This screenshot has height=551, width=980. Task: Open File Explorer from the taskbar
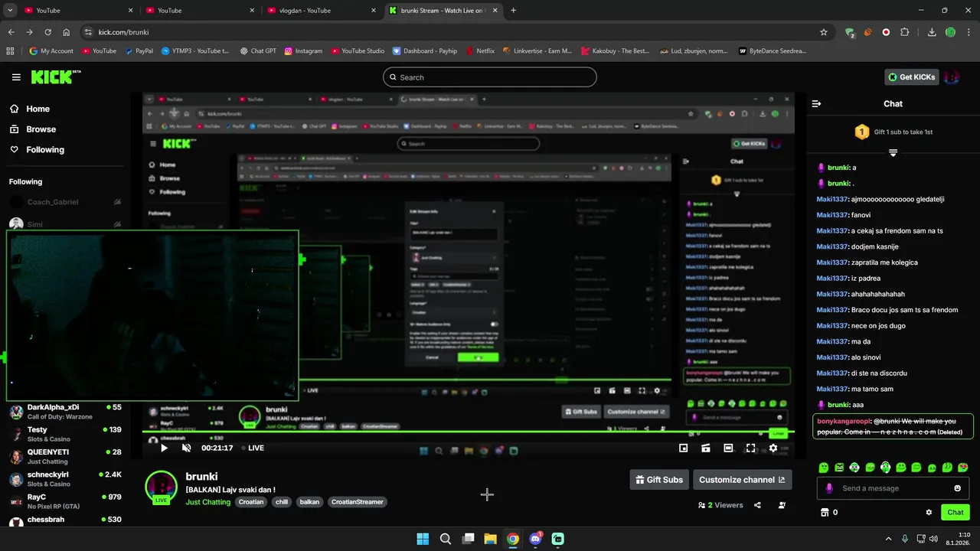coord(490,539)
